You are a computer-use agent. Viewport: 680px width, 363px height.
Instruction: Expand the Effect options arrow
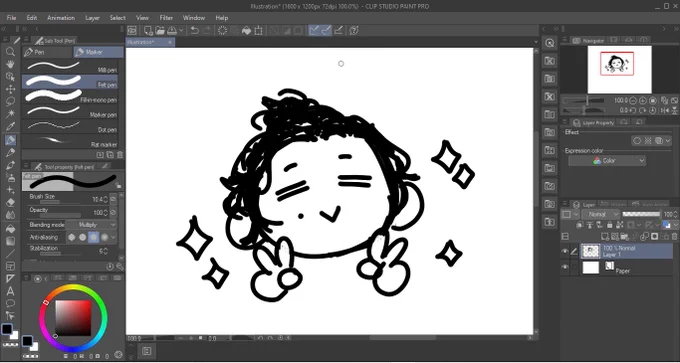[668, 141]
